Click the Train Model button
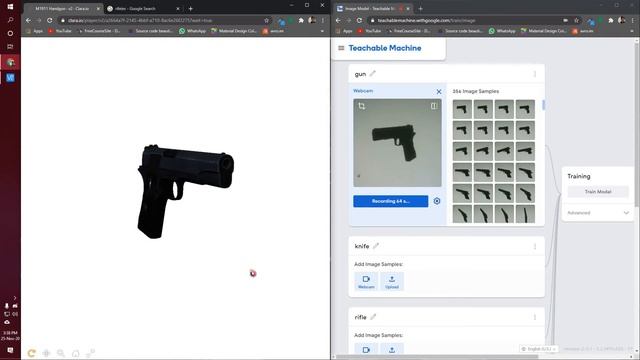This screenshot has height=360, width=640. [598, 191]
